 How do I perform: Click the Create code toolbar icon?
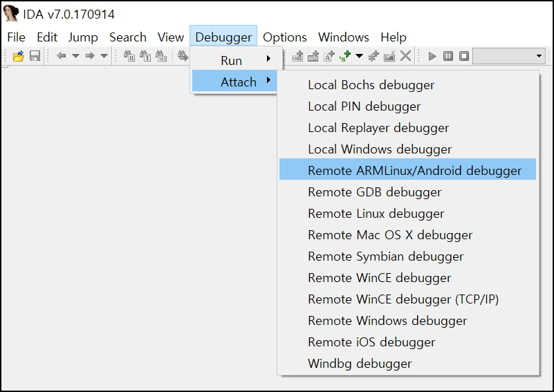tap(297, 56)
